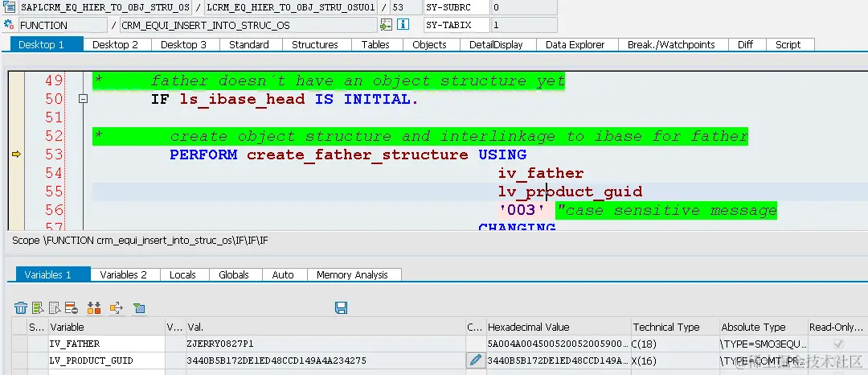Click pencil edit icon for LV_PRODUCT_GUID
This screenshot has width=868, height=375.
tap(475, 361)
